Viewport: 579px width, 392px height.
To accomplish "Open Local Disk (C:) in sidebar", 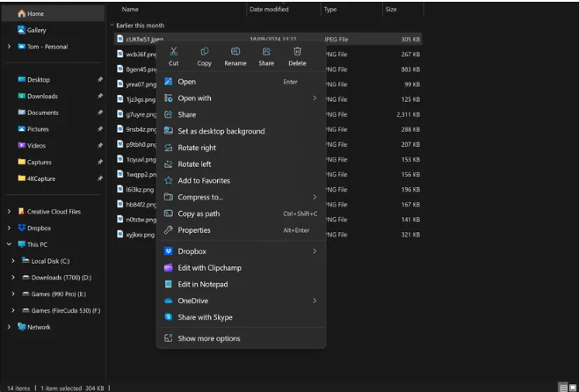I will click(50, 261).
